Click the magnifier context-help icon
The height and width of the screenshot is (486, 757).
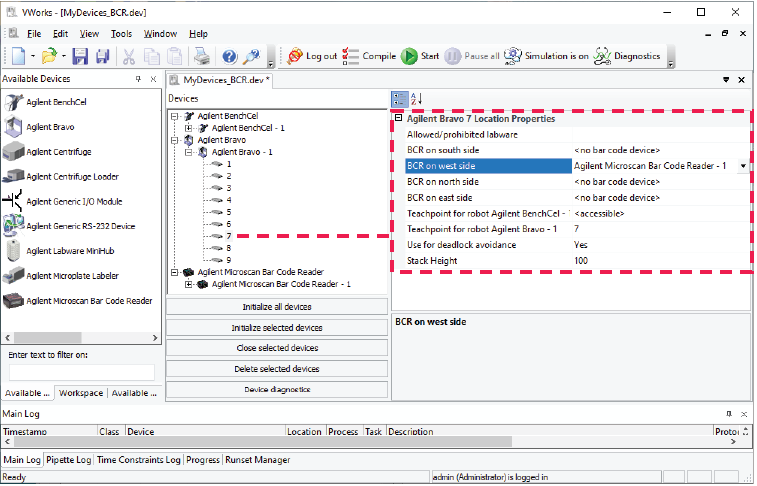[x=252, y=56]
